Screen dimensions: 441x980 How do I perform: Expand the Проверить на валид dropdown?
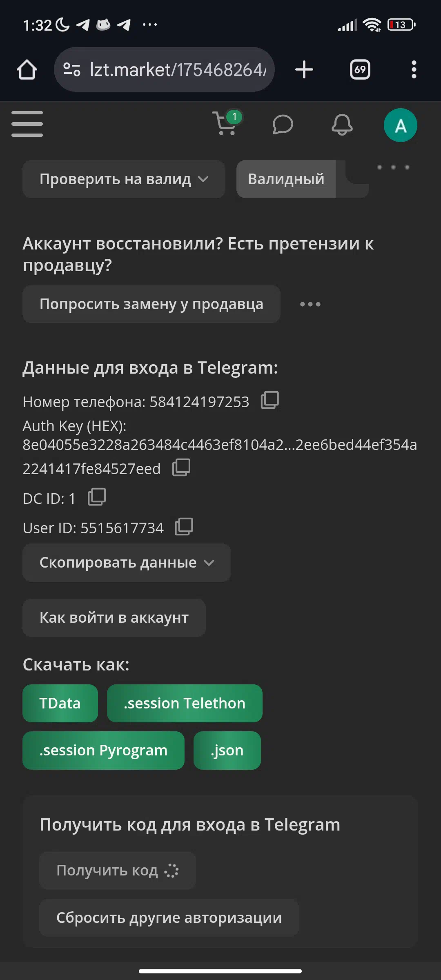click(124, 179)
